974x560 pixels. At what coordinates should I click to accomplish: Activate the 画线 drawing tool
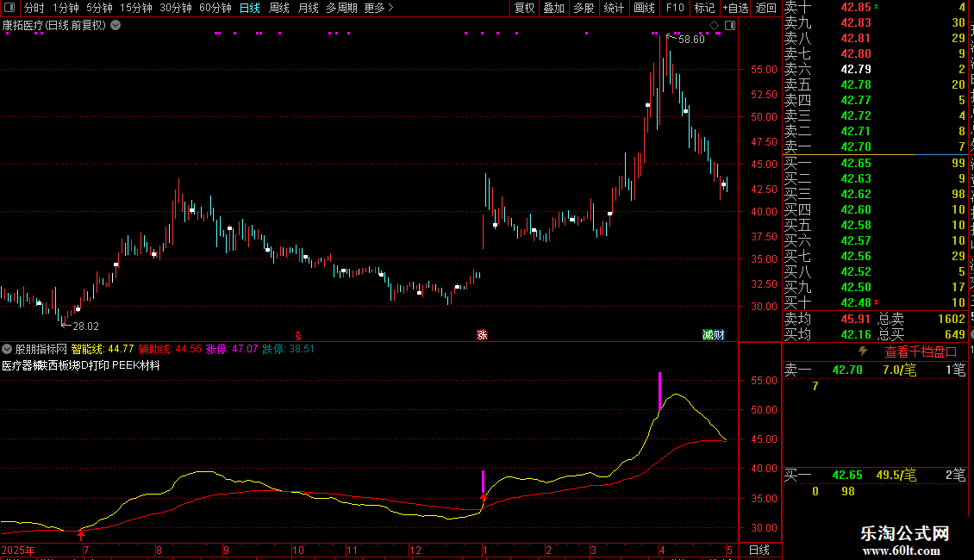coord(644,8)
